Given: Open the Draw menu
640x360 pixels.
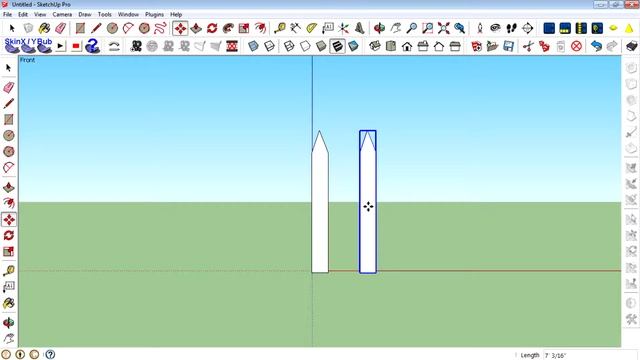Looking at the screenshot, I should 85,14.
